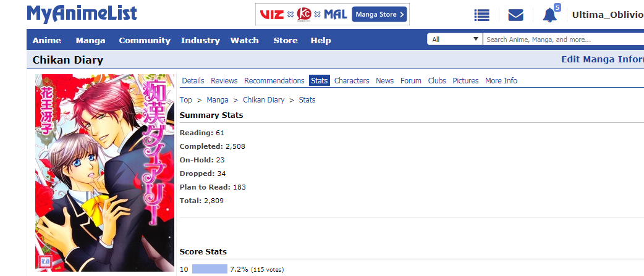
Task: Switch to the Details tab
Action: [193, 80]
